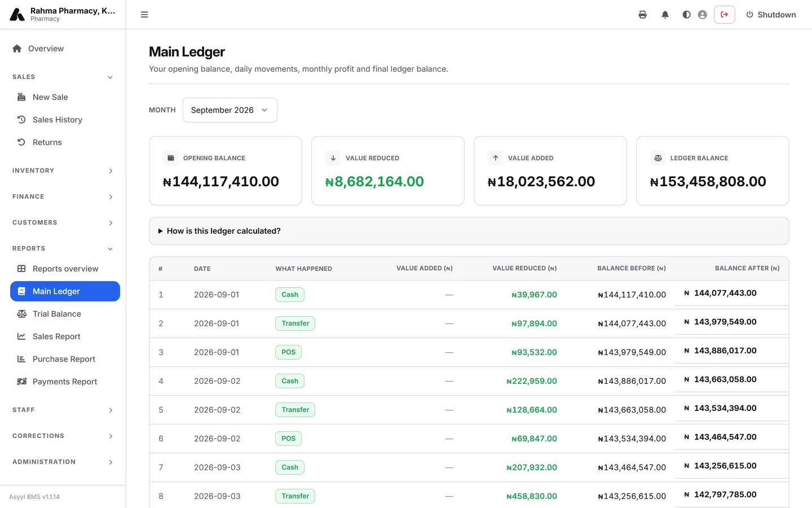
Task: Click the Overview house icon
Action: [17, 49]
